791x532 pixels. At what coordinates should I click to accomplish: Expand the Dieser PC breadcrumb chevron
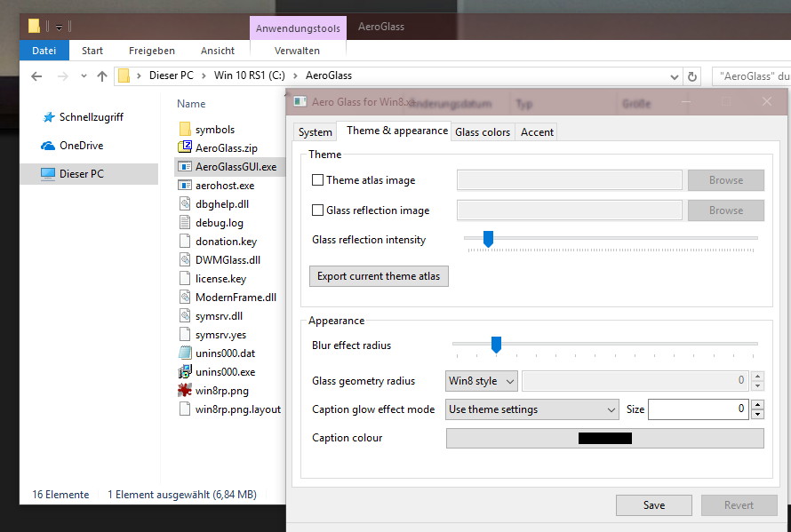click(204, 75)
